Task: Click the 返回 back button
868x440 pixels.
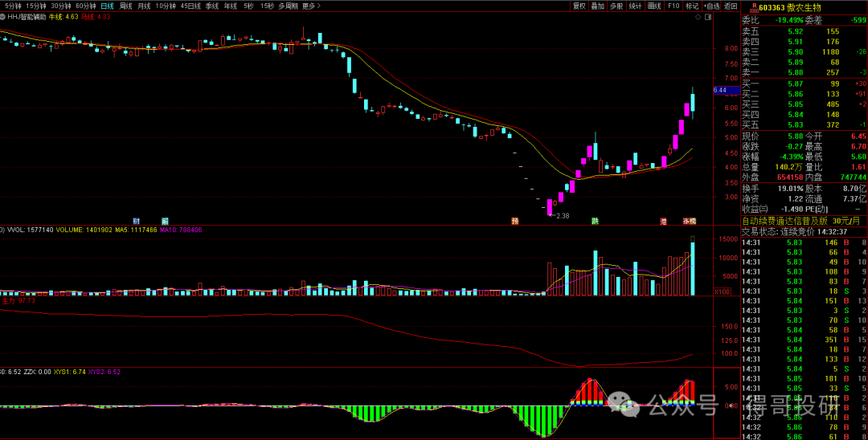Action: 731,6
